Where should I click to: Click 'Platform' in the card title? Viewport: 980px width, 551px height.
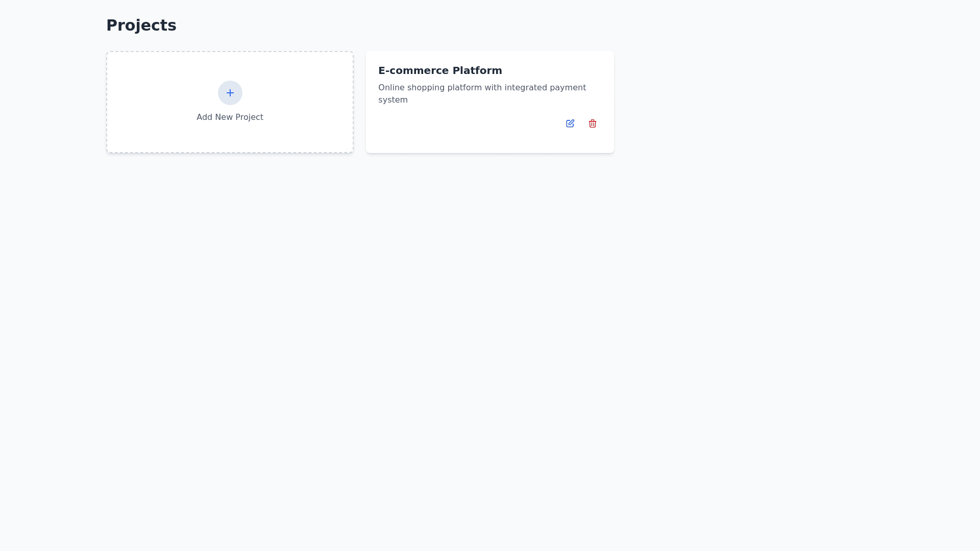(x=477, y=70)
